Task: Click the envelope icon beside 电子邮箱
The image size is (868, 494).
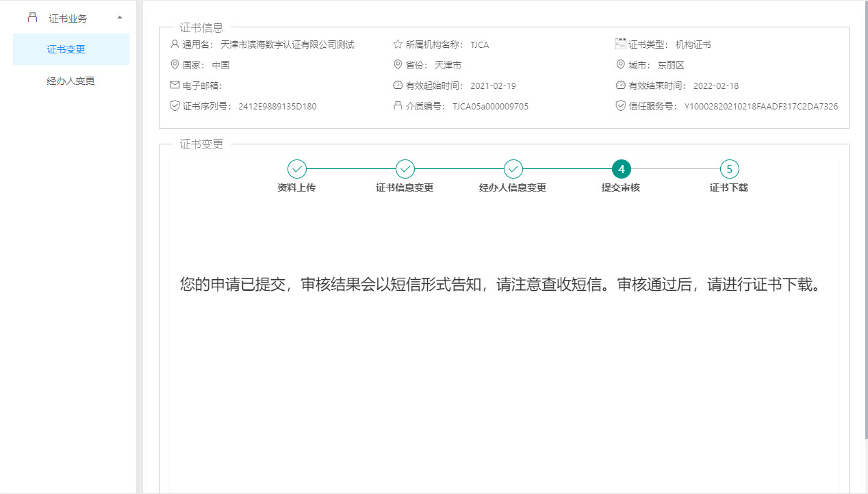Action: (175, 86)
